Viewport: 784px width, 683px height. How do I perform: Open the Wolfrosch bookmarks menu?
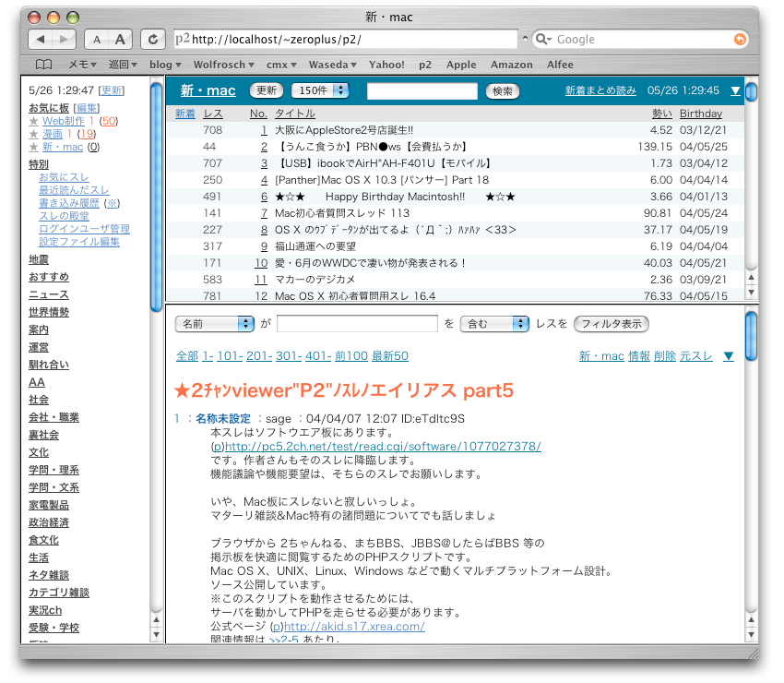coord(224,65)
